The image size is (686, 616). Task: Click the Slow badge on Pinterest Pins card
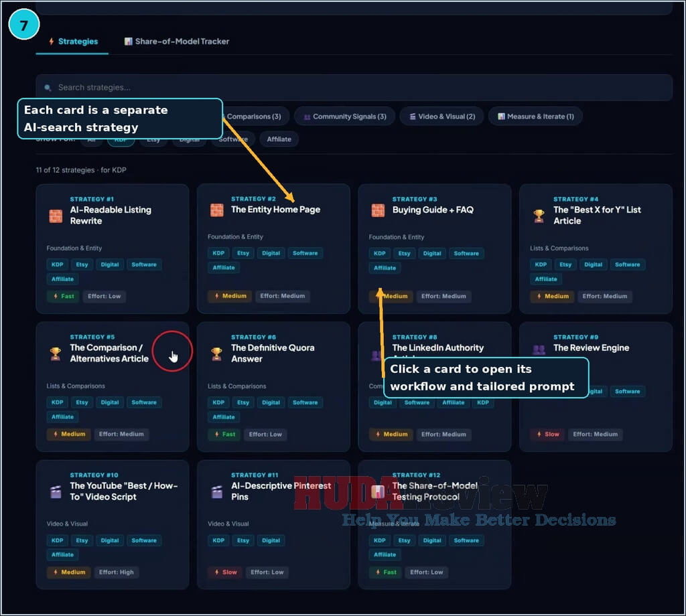226,572
